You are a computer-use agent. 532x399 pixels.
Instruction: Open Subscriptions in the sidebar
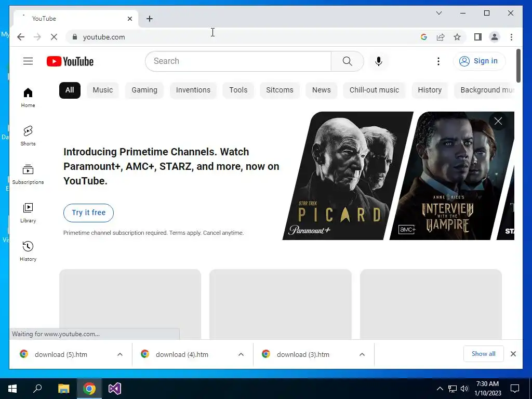[x=28, y=175]
